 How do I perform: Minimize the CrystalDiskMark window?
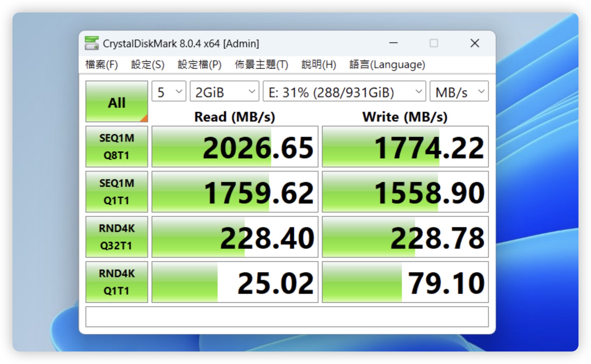click(394, 43)
